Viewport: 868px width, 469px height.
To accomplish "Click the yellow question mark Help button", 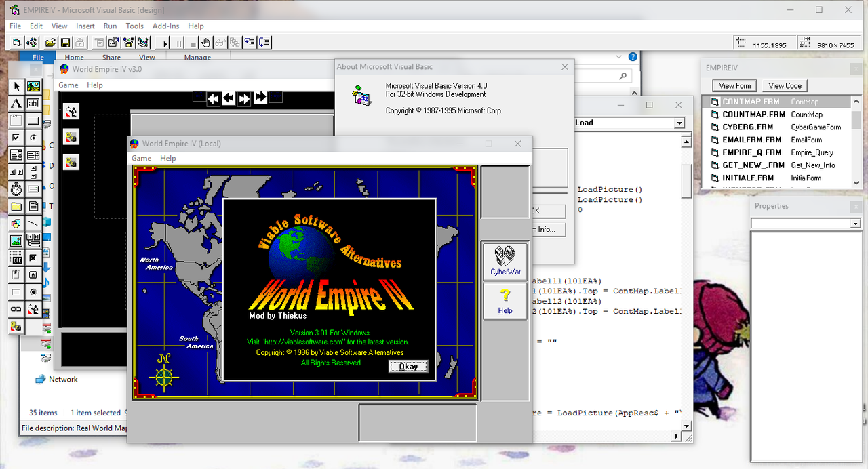I will (505, 300).
